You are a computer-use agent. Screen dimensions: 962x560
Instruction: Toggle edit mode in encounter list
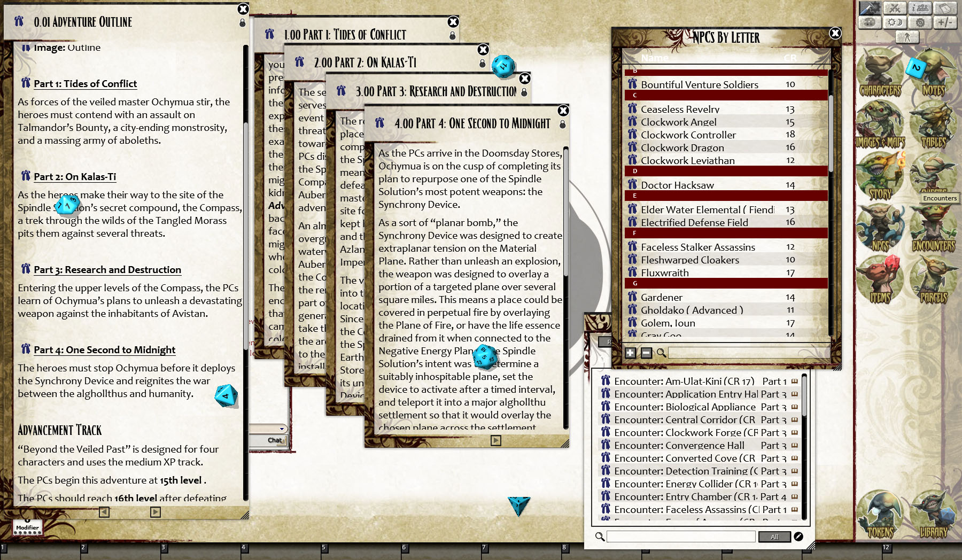[x=798, y=536]
